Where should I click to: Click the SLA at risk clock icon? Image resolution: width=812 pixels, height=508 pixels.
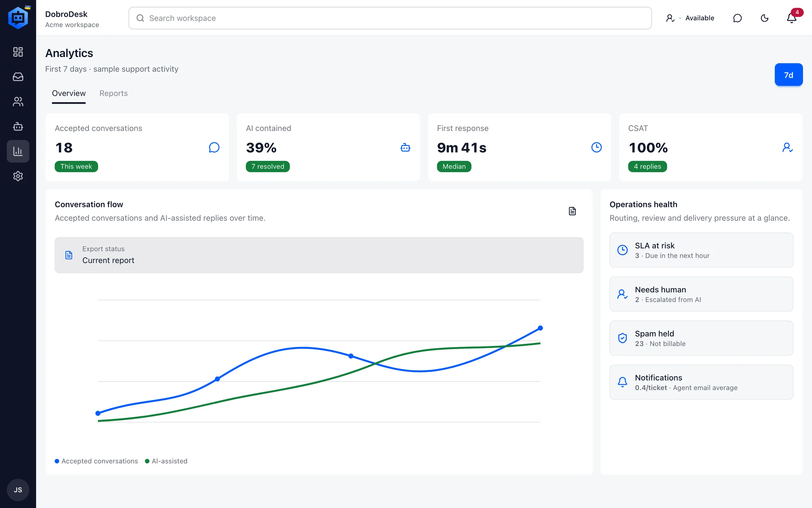click(623, 250)
